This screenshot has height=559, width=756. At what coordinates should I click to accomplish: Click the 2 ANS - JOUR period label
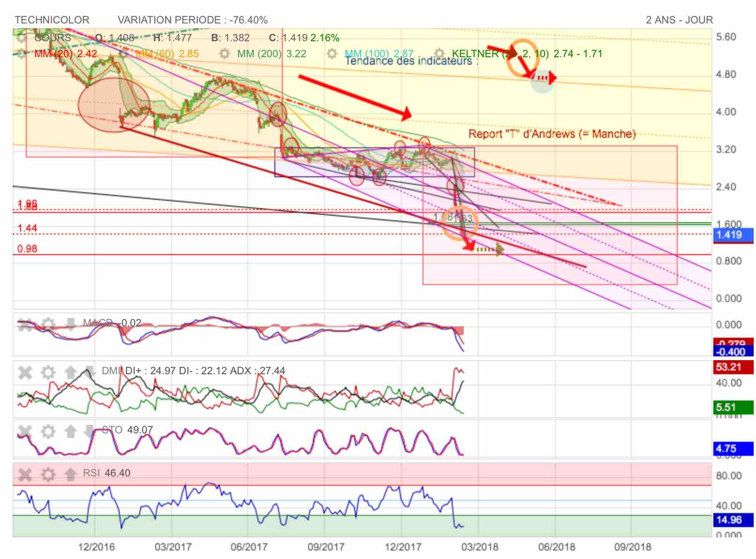click(680, 20)
